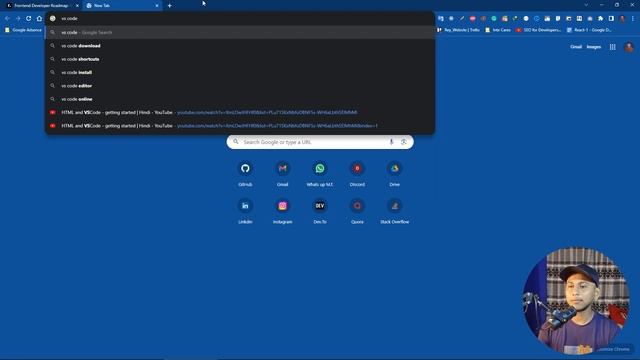Open the Quora shortcut tile
This screenshot has width=640, height=360.
tap(357, 211)
